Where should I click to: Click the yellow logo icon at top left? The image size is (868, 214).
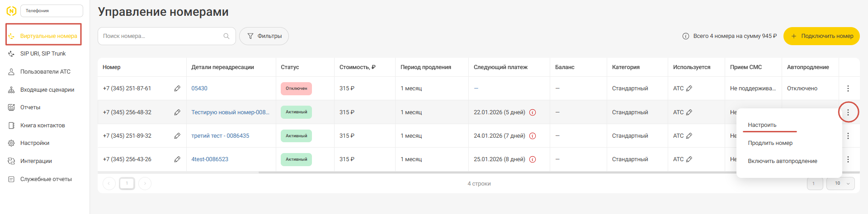pos(11,11)
